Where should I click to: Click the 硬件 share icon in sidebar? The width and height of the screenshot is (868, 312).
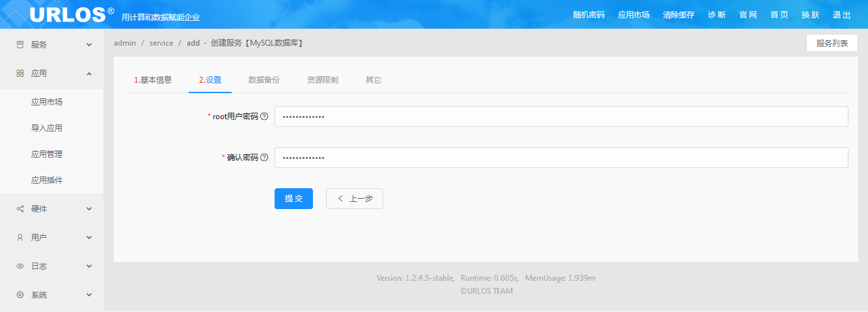tap(20, 209)
